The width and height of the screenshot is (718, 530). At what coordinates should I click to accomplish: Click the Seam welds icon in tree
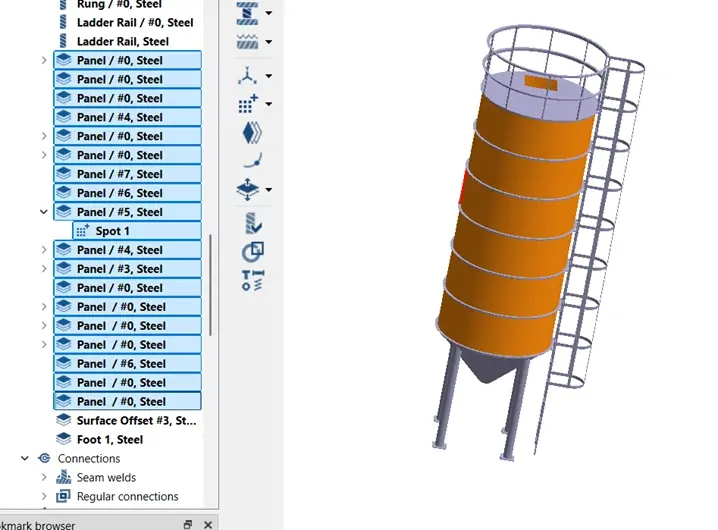[63, 478]
